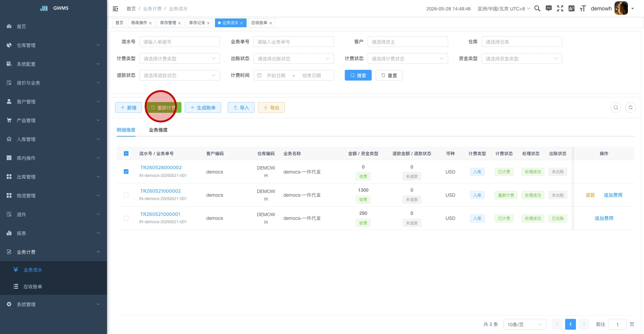Expand the 仓库管理 sidebar menu
Screen dimensions: 644x334
coord(53,45)
